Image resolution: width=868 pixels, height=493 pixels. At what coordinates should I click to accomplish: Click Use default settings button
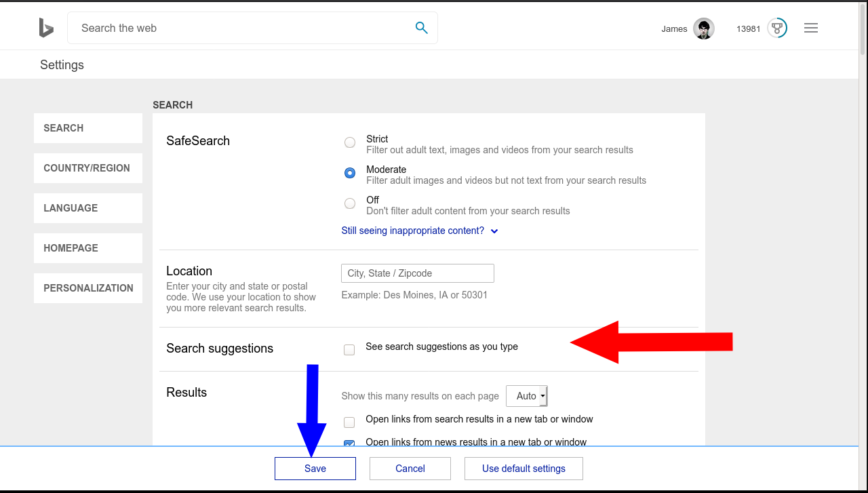[x=524, y=469]
